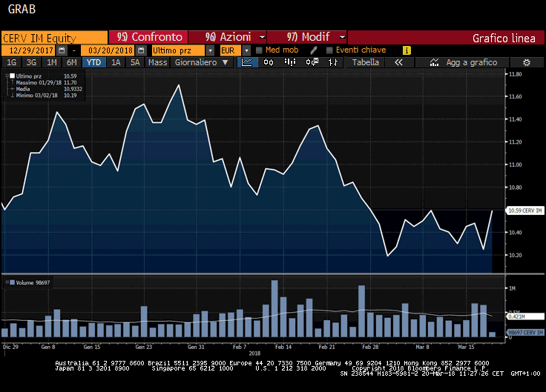Toggle the Volume legend box

pyautogui.click(x=12, y=282)
